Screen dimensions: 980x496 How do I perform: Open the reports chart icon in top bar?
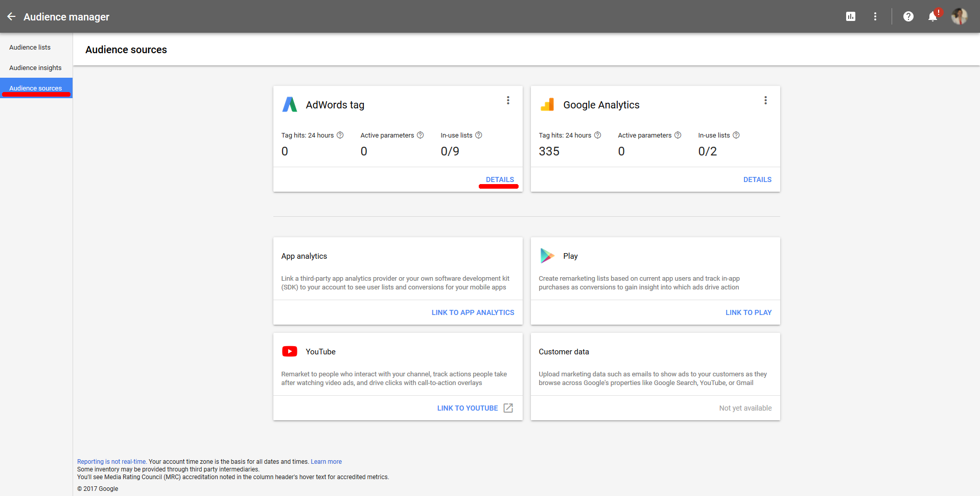tap(850, 16)
